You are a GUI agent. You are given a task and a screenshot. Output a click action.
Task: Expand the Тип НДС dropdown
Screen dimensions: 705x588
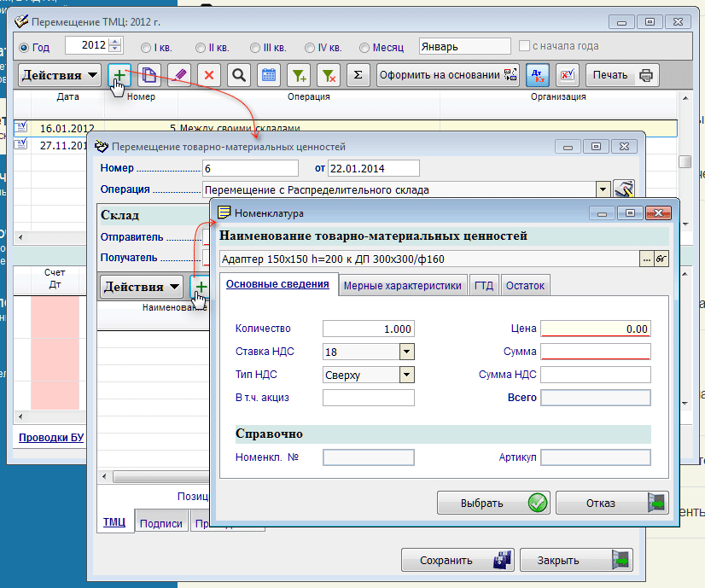point(406,375)
